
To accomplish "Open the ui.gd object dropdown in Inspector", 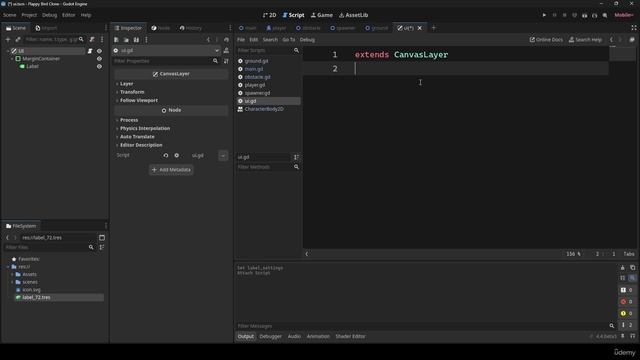I will tap(217, 51).
